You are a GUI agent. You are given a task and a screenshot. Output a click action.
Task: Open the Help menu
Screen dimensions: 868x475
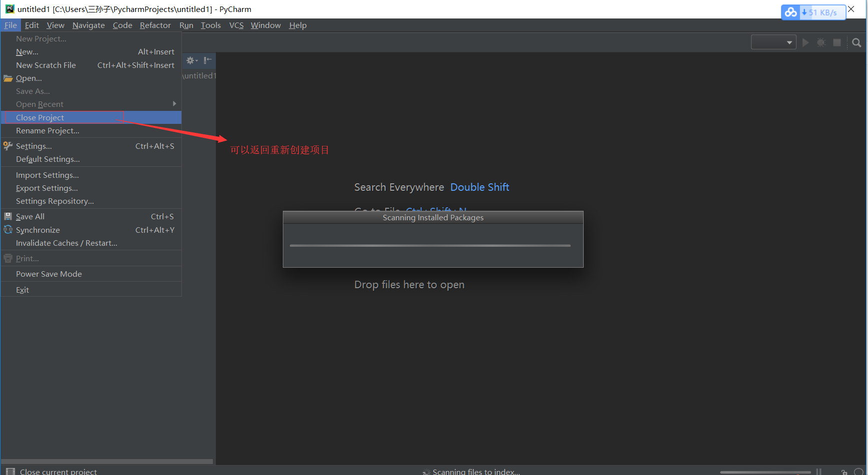pos(298,25)
